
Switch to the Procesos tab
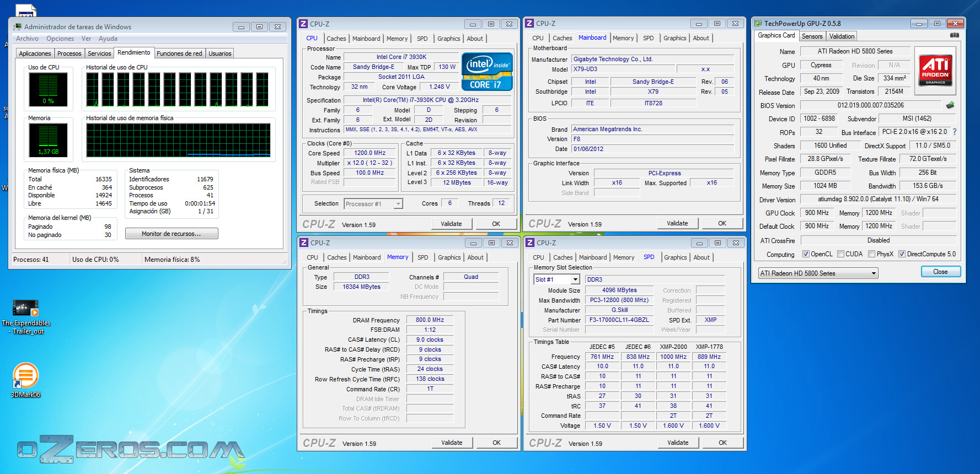click(69, 53)
